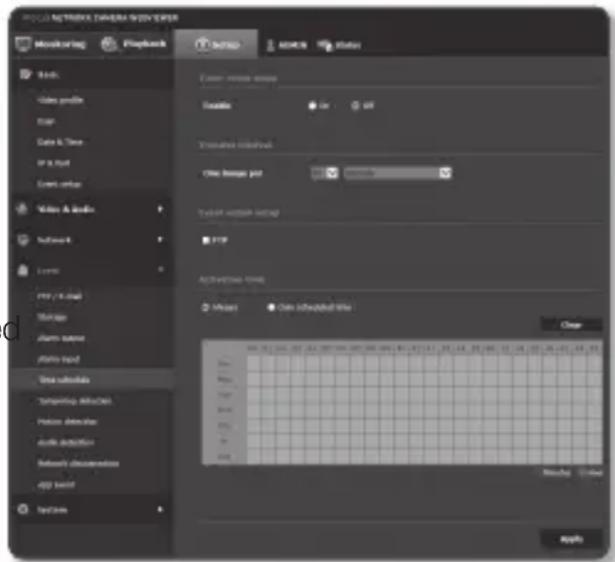Click the Status icon in top bar
This screenshot has width=615, height=562.
[325, 45]
